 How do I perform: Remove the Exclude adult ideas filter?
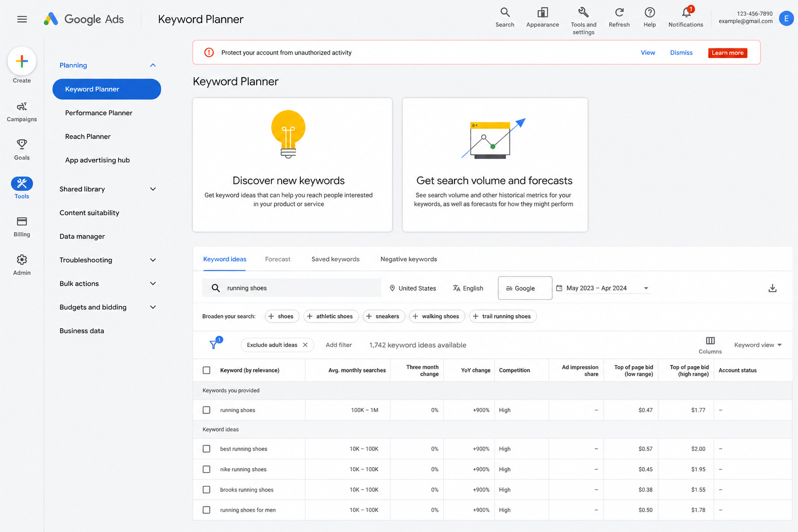tap(305, 345)
